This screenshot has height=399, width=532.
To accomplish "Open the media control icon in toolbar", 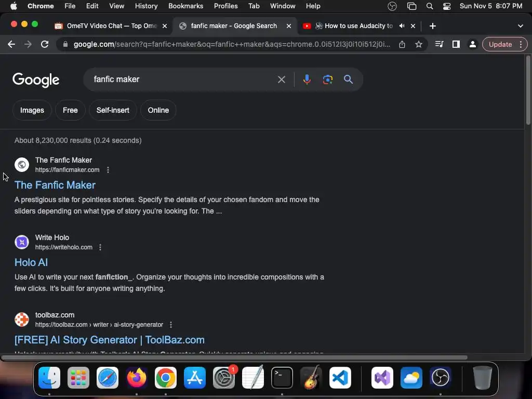I will (440, 45).
